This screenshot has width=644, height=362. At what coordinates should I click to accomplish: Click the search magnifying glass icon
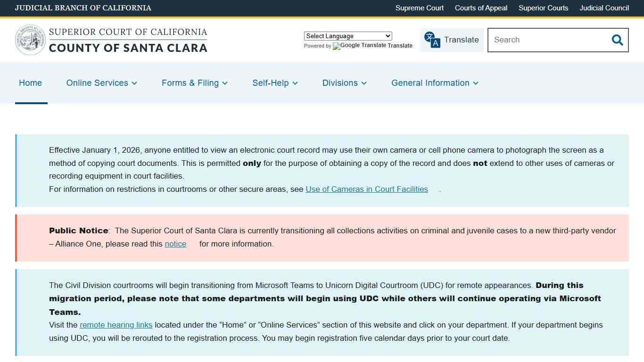click(617, 40)
